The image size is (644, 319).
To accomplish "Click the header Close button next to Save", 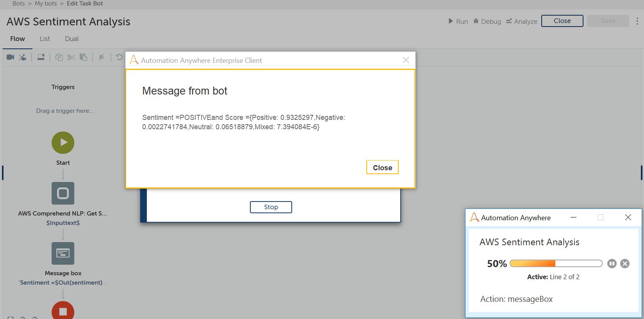I will (562, 21).
